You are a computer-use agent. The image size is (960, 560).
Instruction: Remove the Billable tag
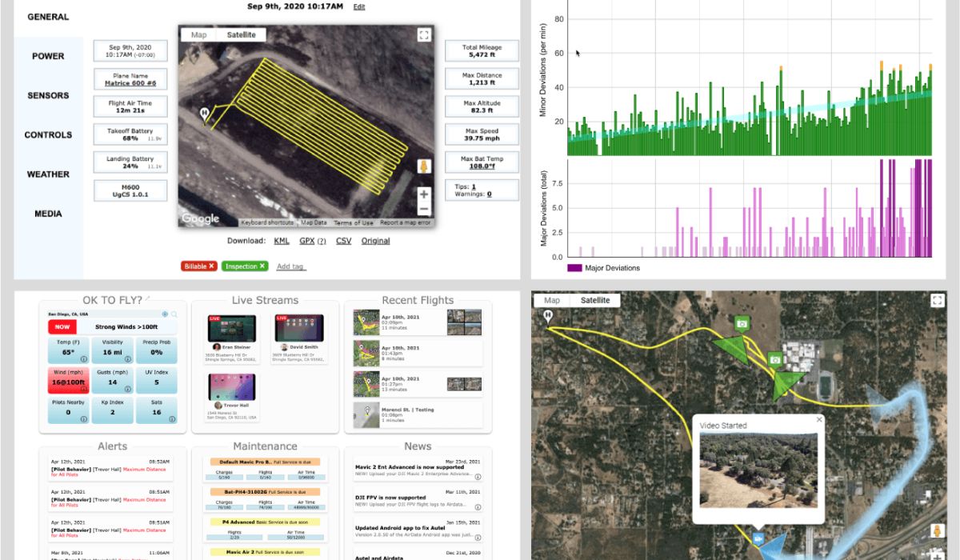[x=212, y=266]
